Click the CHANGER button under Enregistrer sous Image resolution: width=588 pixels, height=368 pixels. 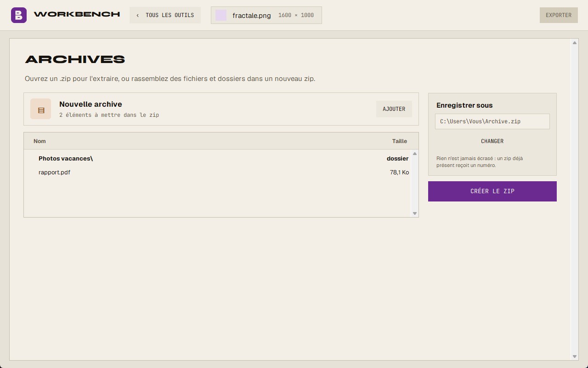point(492,141)
